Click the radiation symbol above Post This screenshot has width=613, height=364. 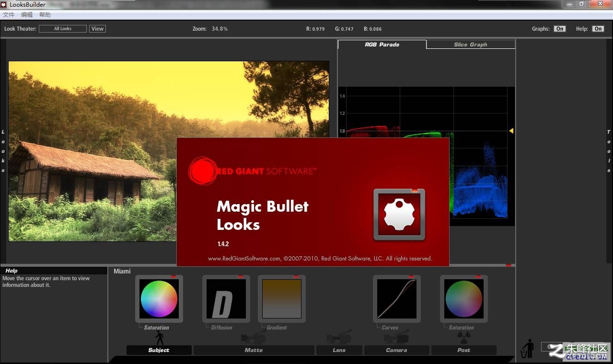coord(464,338)
